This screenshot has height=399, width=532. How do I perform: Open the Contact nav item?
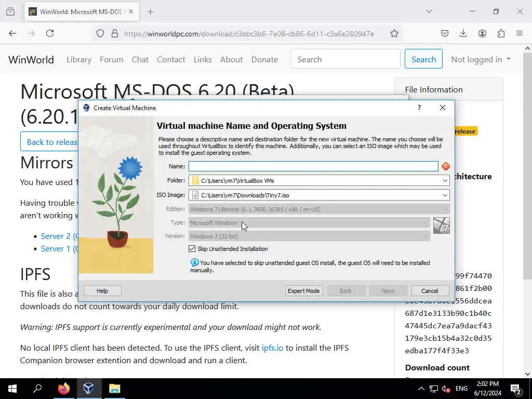[171, 59]
